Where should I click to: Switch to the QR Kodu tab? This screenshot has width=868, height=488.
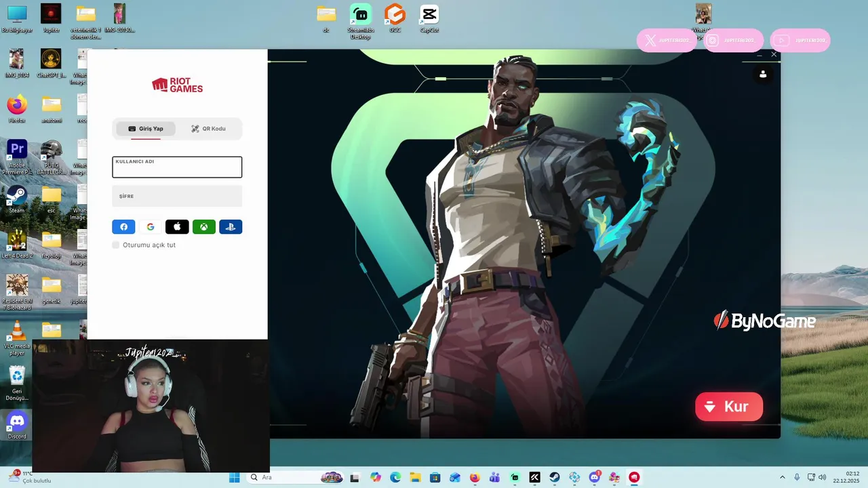click(208, 129)
